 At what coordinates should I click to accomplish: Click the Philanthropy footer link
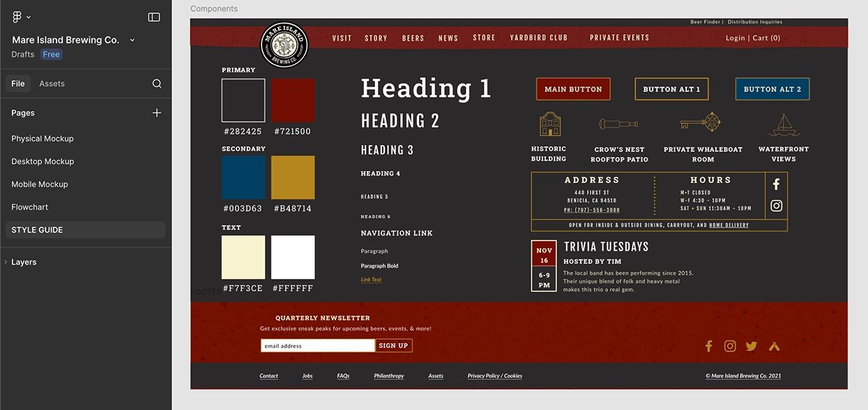[x=389, y=377]
